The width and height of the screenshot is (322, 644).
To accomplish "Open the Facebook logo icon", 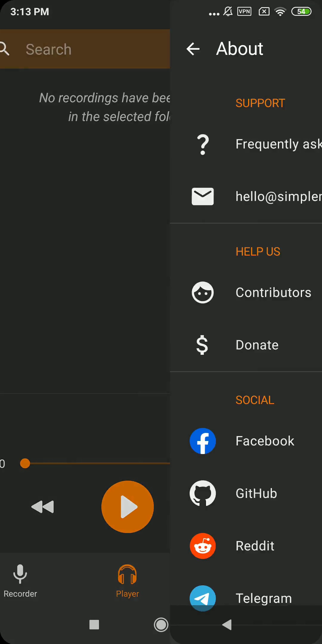I will tap(203, 441).
